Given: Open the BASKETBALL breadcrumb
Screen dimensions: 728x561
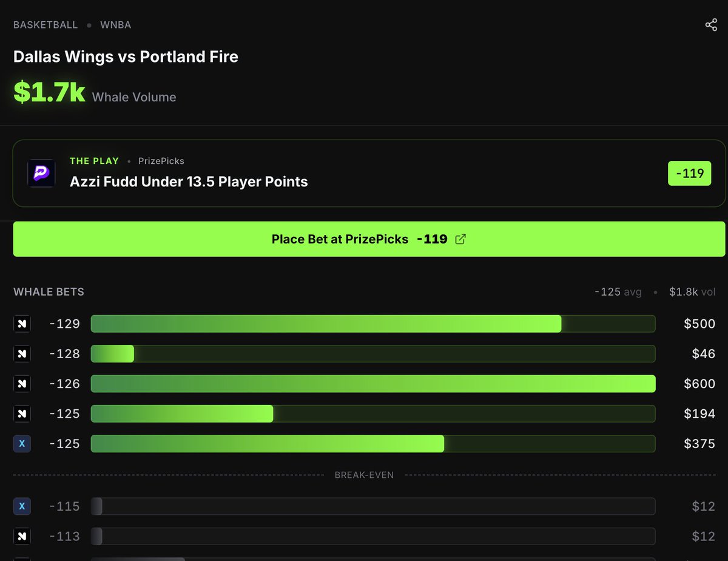Looking at the screenshot, I should (45, 25).
